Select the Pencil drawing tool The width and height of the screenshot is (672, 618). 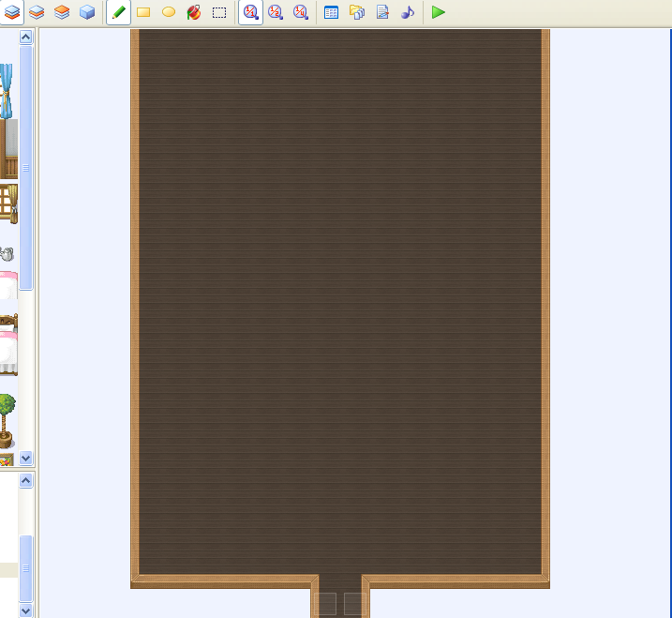(x=118, y=12)
